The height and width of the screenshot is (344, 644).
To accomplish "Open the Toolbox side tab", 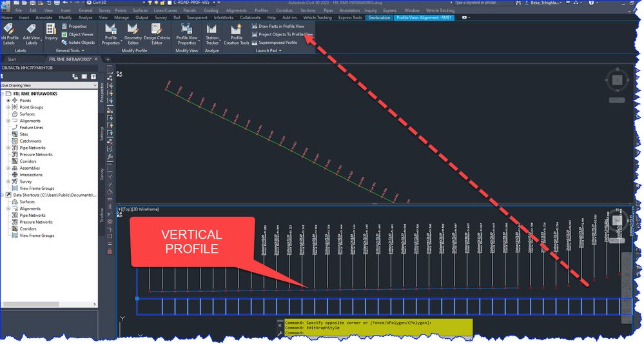I will 102,215.
